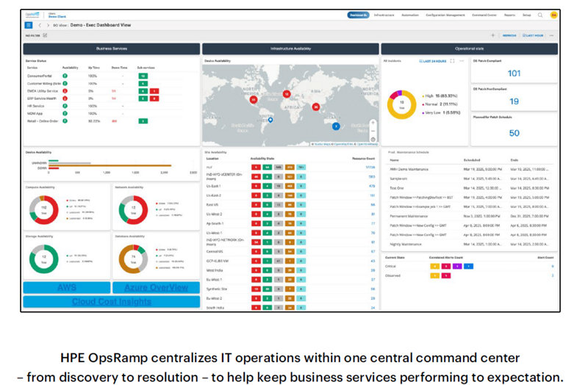Open dashboard toolbar more options ellipsis
Viewport: 588px width, 385px height.
pos(551,35)
